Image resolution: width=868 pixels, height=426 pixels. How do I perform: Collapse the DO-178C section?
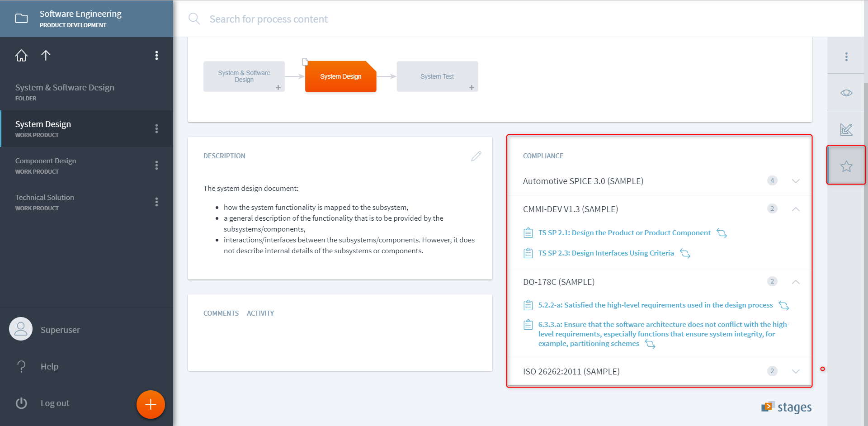click(795, 282)
